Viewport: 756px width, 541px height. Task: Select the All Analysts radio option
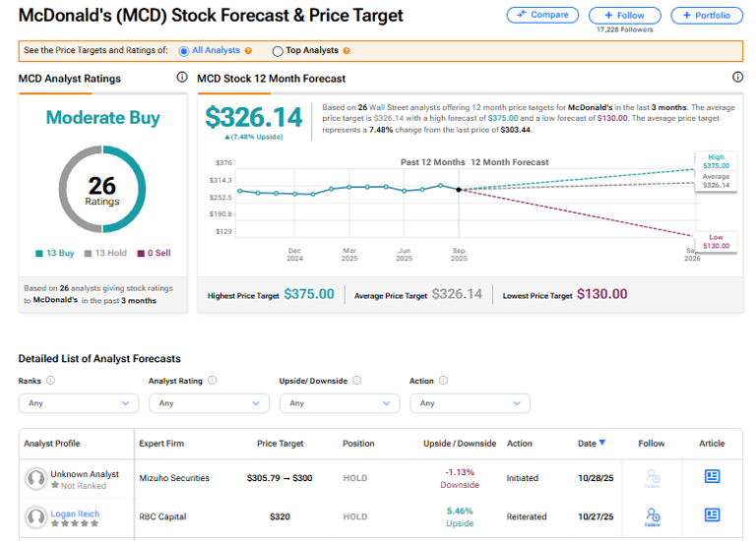[x=186, y=50]
